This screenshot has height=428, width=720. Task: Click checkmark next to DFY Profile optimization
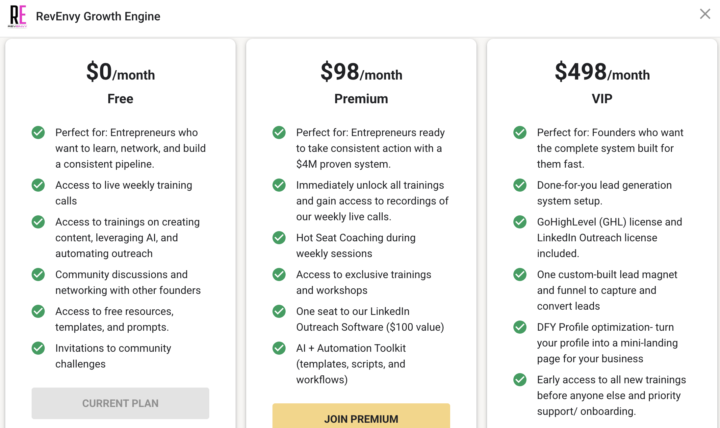click(x=520, y=327)
